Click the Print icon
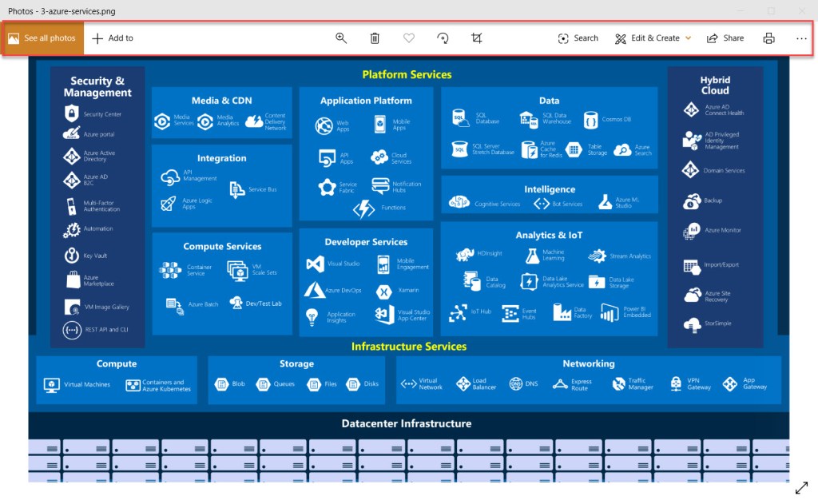The width and height of the screenshot is (818, 504). 768,38
